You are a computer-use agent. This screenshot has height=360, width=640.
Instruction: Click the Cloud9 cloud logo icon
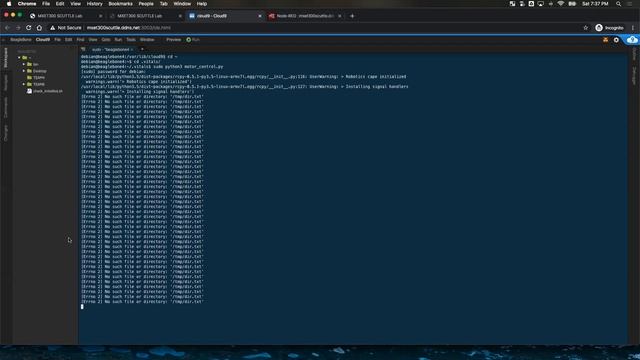click(632, 40)
